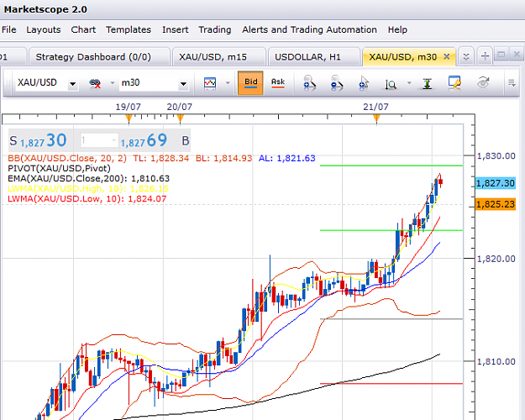The height and width of the screenshot is (420, 525).
Task: Click the chart type icon
Action: [x=210, y=82]
